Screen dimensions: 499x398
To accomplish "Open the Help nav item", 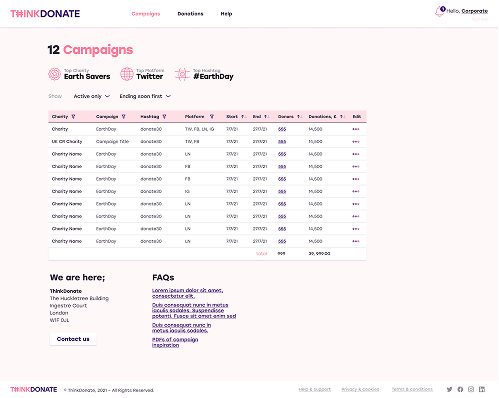I will point(226,14).
